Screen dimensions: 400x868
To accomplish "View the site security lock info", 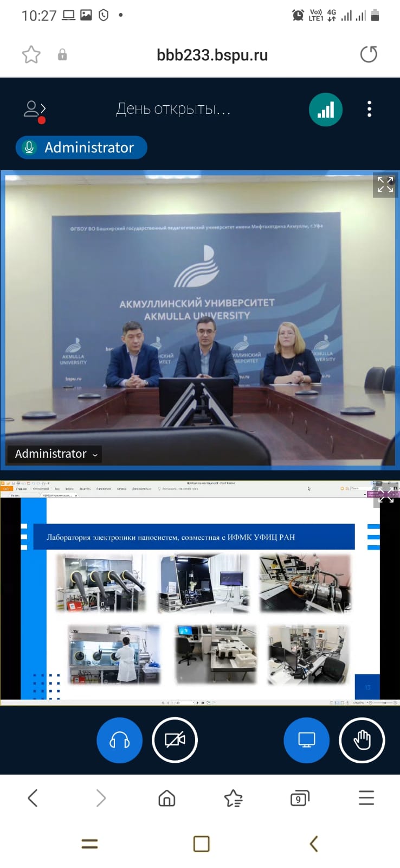I will (62, 55).
